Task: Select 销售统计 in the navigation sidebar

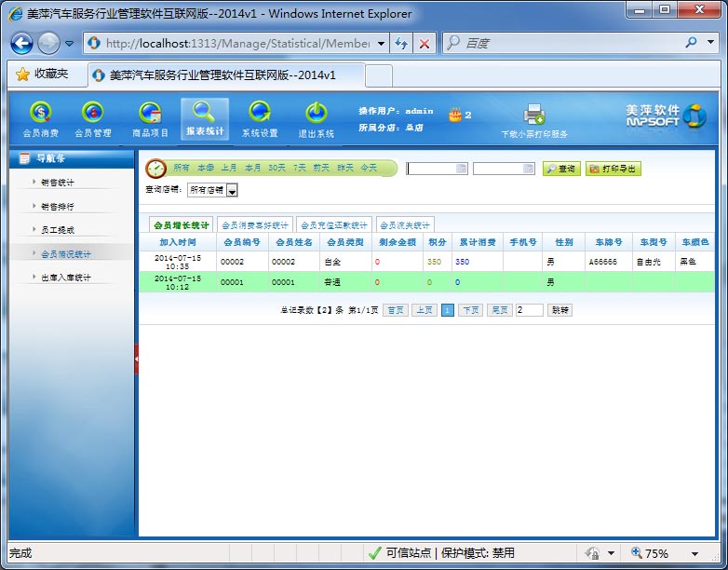Action: click(58, 183)
